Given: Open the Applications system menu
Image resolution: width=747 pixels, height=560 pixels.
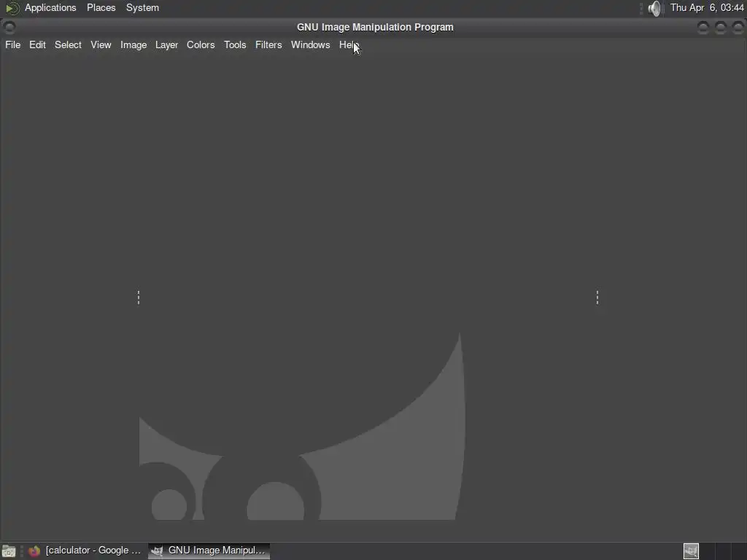Looking at the screenshot, I should 50,7.
